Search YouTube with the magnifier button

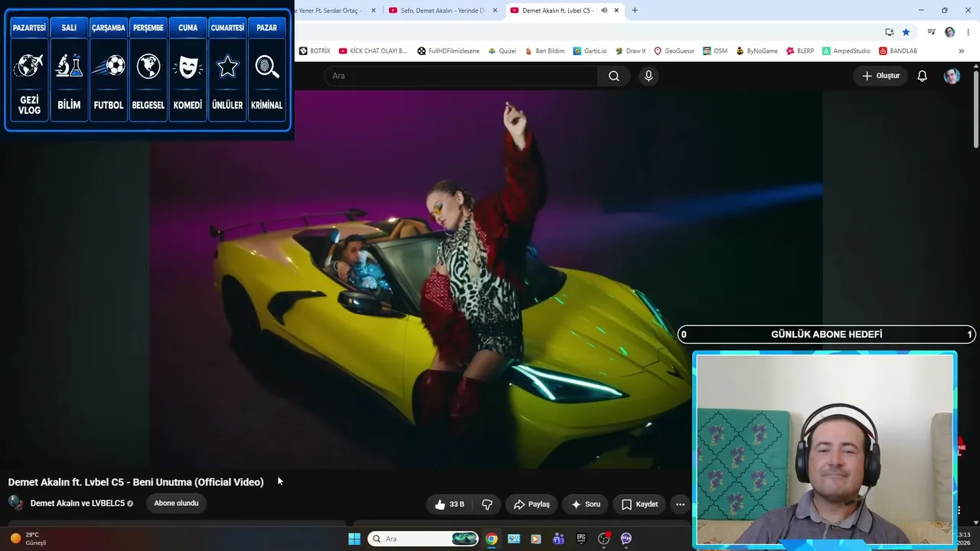614,76
